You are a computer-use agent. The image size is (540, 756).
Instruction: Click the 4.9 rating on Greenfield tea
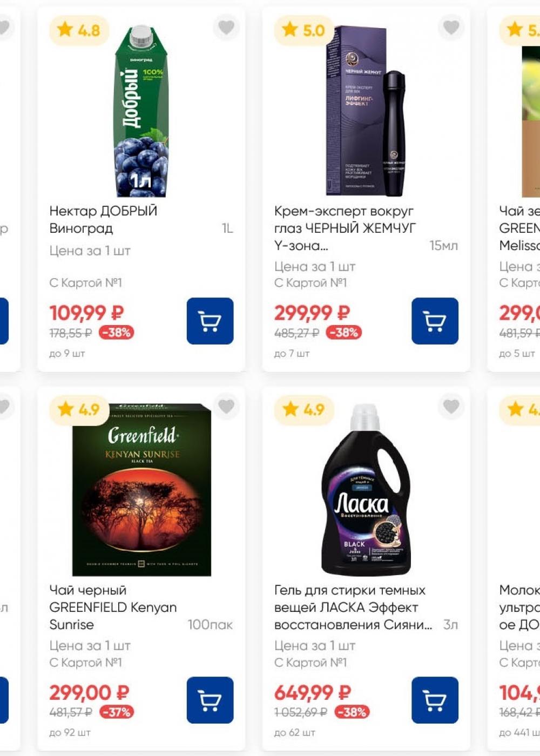click(x=79, y=409)
